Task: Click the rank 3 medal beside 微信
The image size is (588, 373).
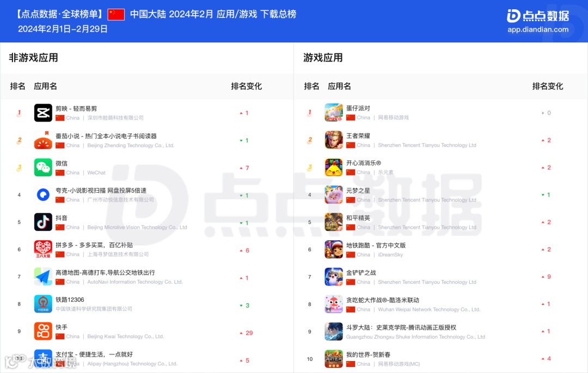Action: coord(19,168)
